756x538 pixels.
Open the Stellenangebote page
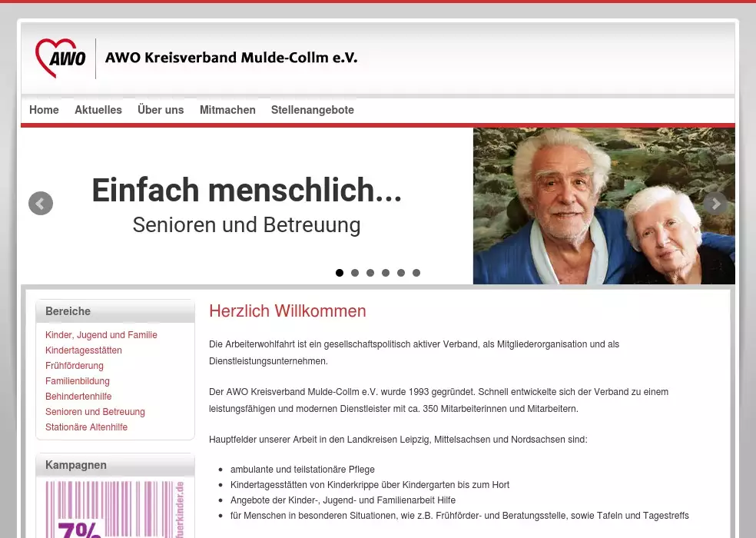click(x=313, y=110)
